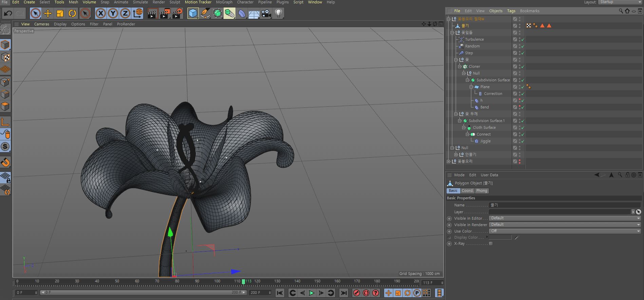Render the active view clapboard icon
Screen dimensions: 644x300
click(153, 14)
